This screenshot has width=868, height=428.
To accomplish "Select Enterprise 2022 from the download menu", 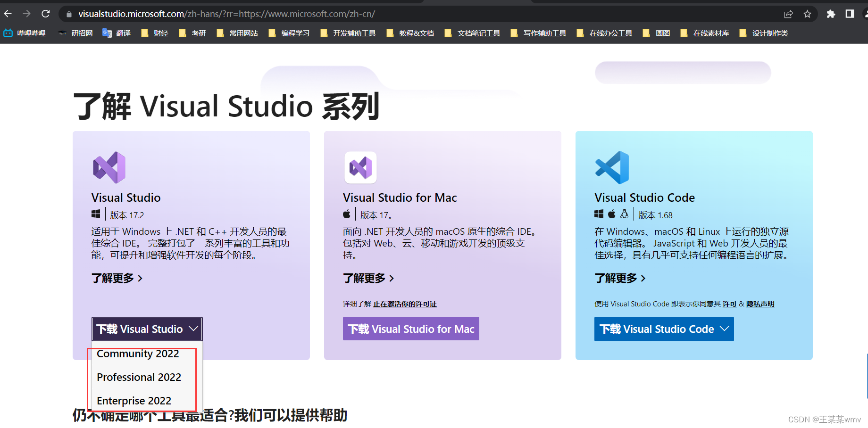I will click(134, 401).
